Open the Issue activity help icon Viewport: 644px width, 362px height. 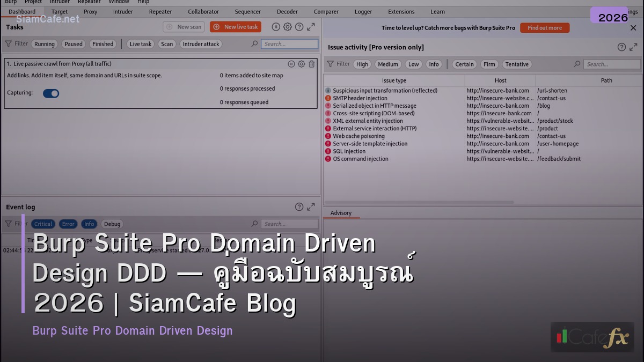[621, 47]
